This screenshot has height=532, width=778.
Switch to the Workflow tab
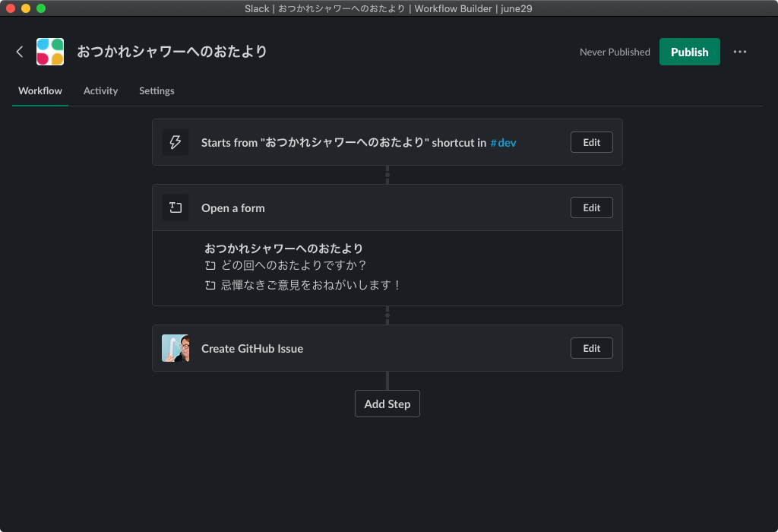click(40, 90)
